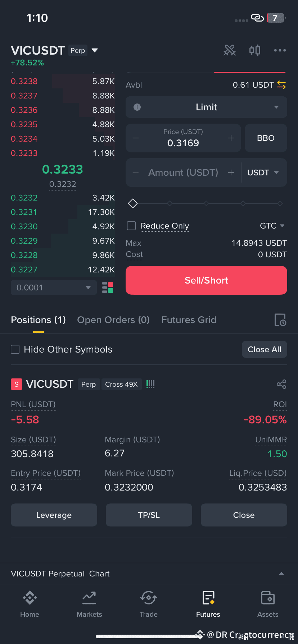Image resolution: width=298 pixels, height=644 pixels.
Task: Tap the Amount (USDT) input field
Action: pyautogui.click(x=183, y=172)
